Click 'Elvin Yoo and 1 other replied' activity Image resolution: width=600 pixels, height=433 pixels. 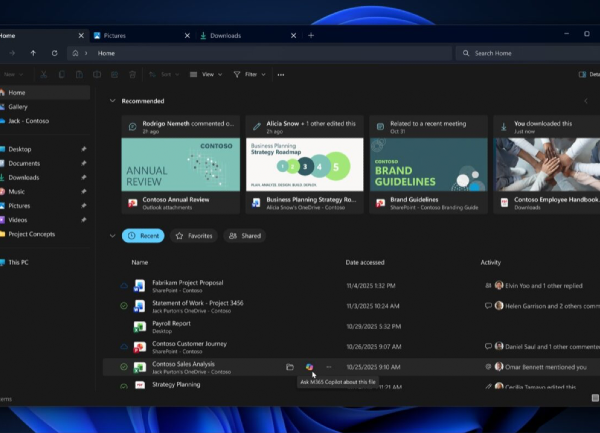(x=544, y=286)
